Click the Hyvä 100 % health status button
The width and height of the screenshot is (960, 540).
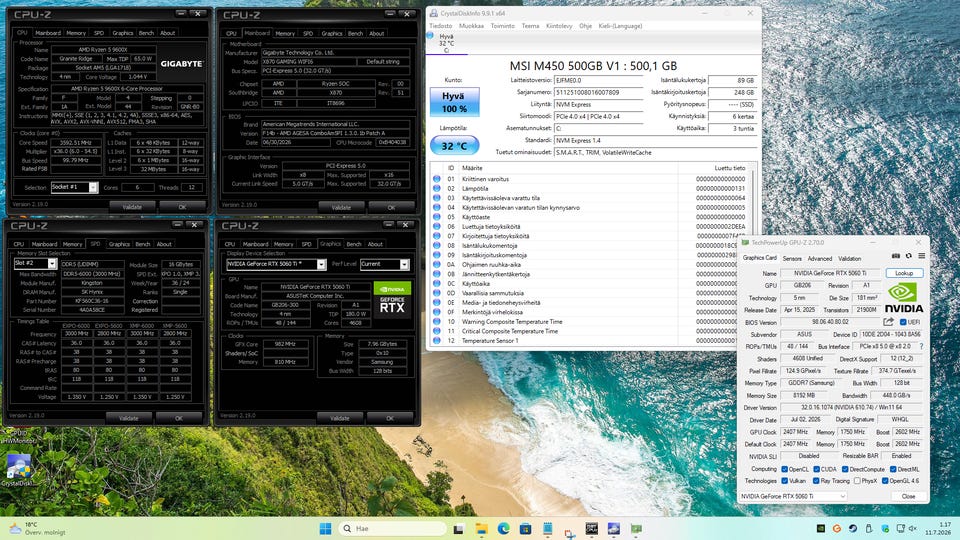coord(454,102)
